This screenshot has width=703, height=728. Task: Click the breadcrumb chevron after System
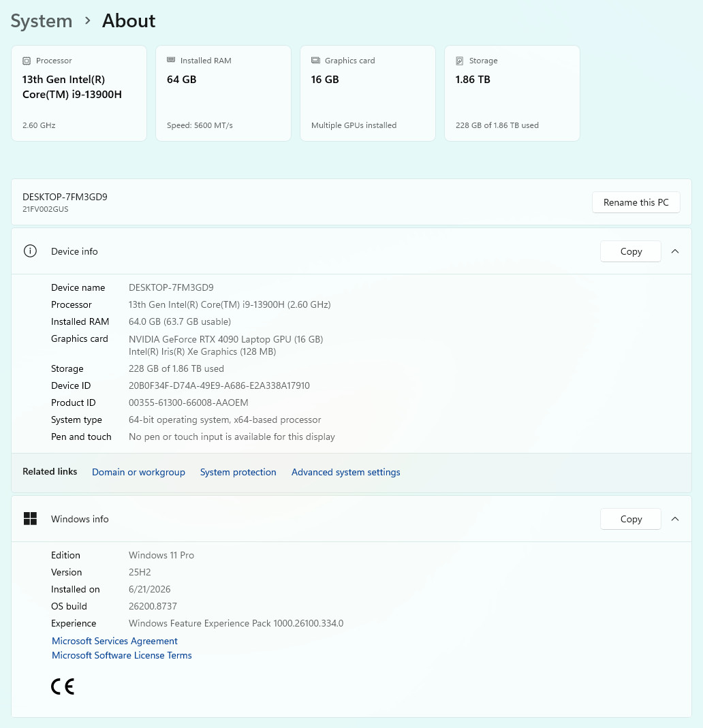tap(87, 20)
